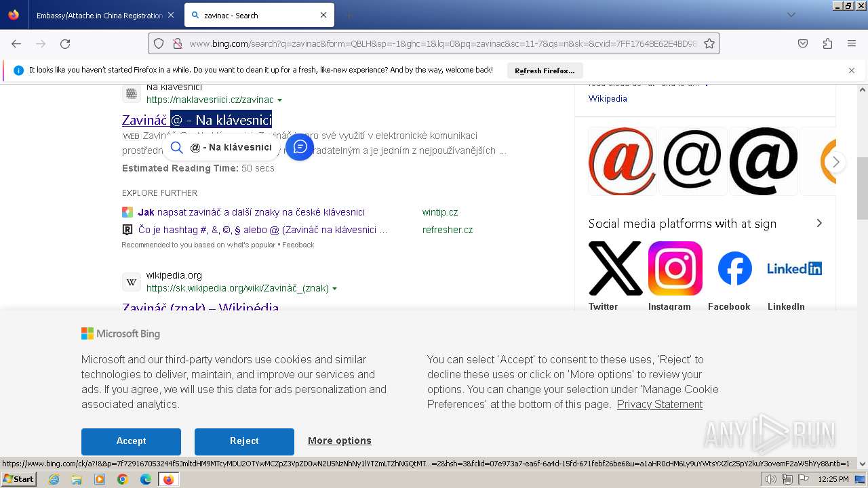Screen dimensions: 868x488
Task: Click the refresher.cz site favicon
Action: click(x=127, y=230)
